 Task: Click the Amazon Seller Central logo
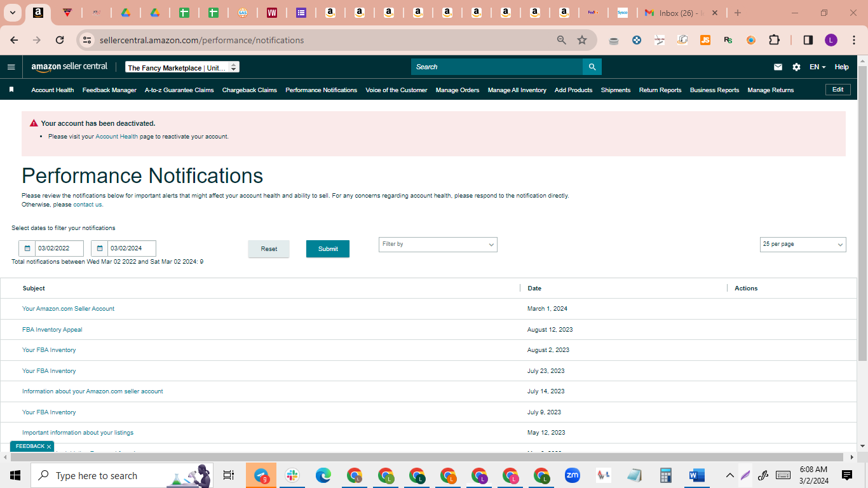(x=69, y=67)
